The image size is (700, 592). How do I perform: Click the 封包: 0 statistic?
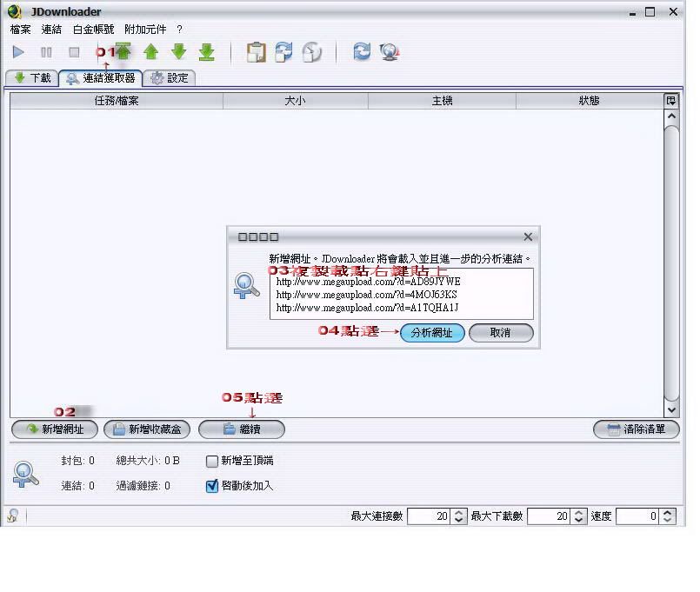tap(77, 461)
